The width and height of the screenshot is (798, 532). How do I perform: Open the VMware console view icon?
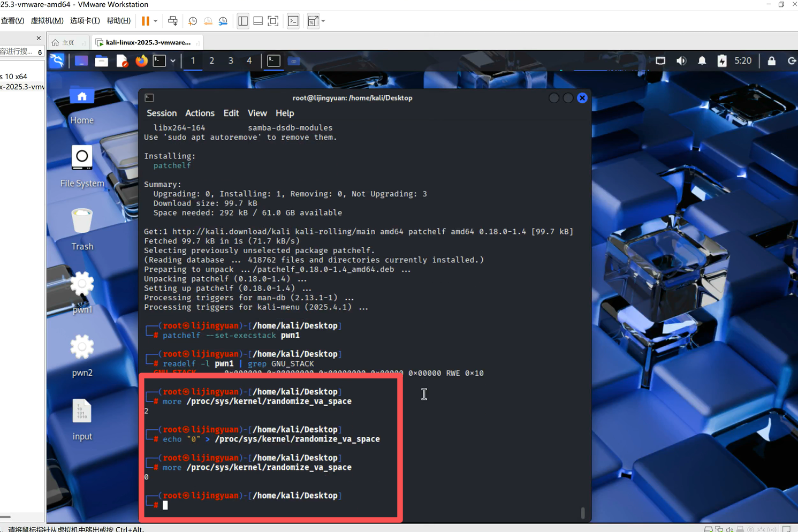tap(293, 21)
